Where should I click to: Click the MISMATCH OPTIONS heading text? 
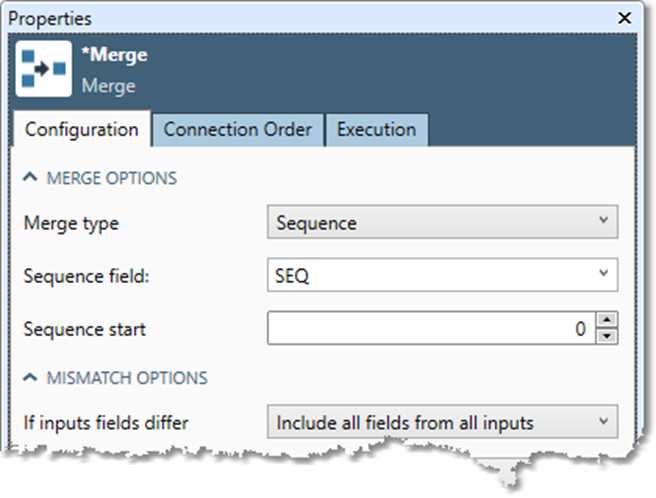pyautogui.click(x=127, y=378)
